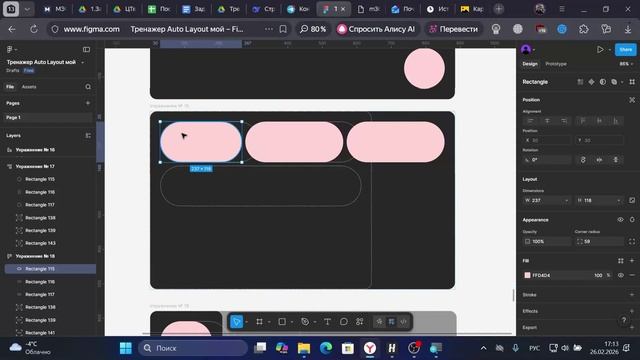Screen dimensions: 640x360
Task: Hide the FFD4D4 fill with eye icon
Action: [x=620, y=276]
